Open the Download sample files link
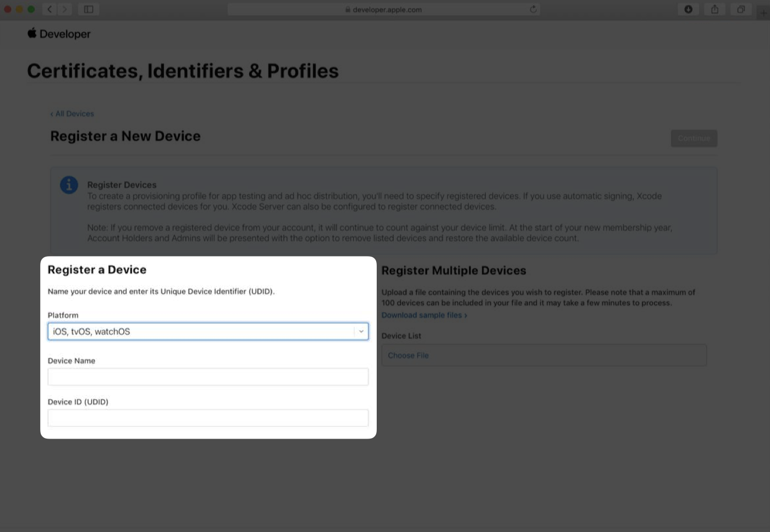Image resolution: width=770 pixels, height=532 pixels. [x=424, y=315]
